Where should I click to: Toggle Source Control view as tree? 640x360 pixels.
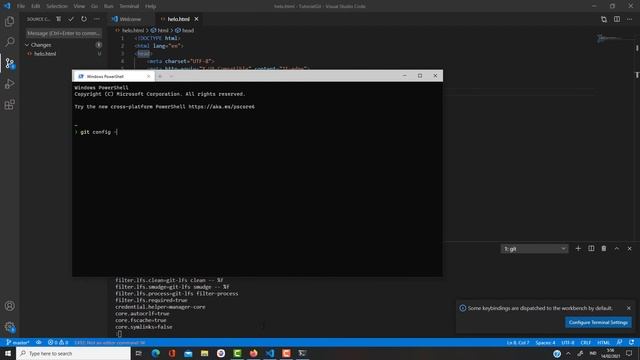58,19
